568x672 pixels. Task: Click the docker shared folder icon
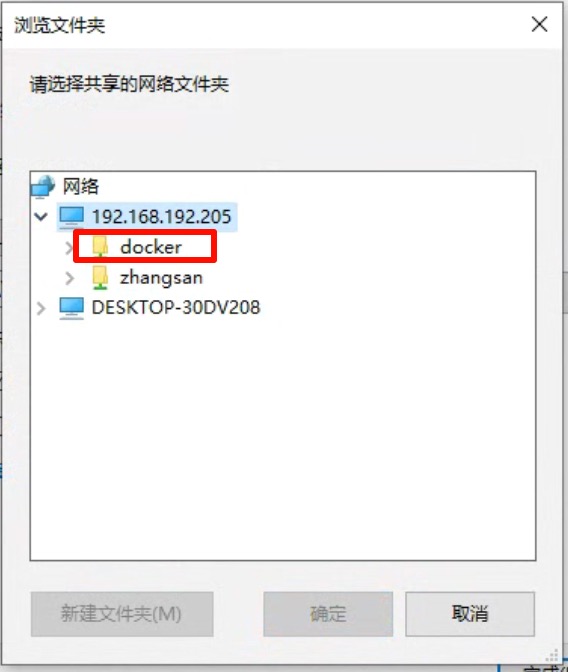click(x=100, y=247)
